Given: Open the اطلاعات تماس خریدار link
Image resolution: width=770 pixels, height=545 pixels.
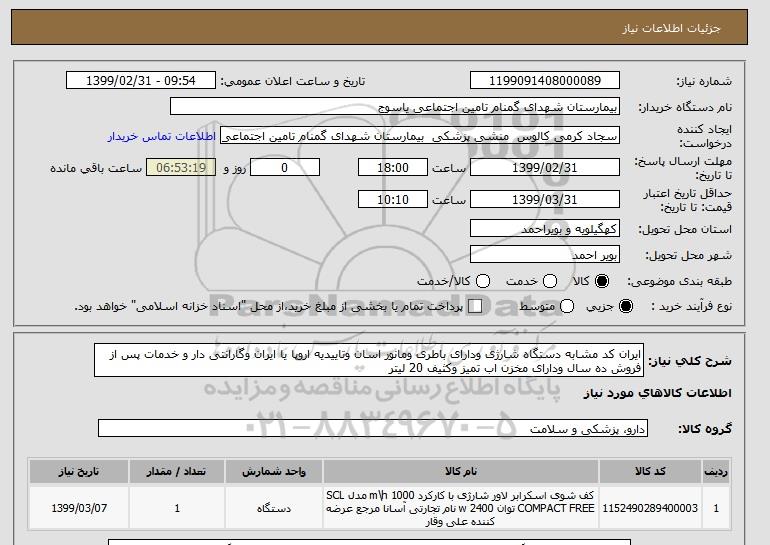Looking at the screenshot, I should click(162, 136).
